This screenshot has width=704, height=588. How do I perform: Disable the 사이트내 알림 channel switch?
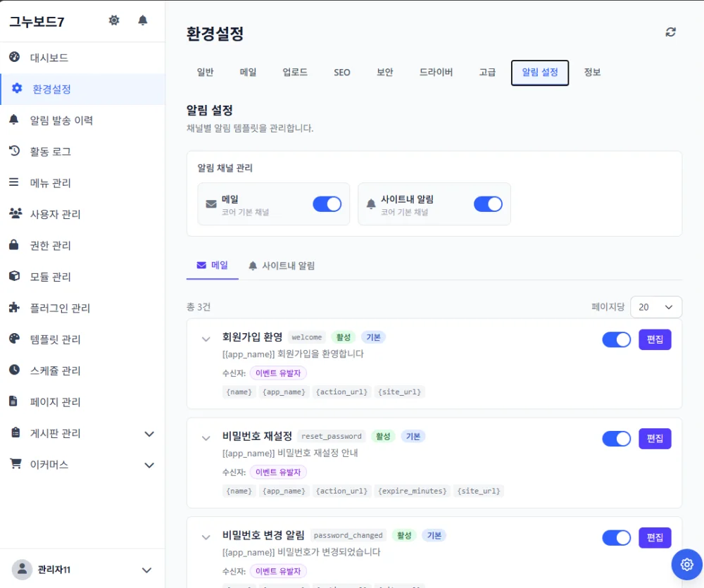488,204
